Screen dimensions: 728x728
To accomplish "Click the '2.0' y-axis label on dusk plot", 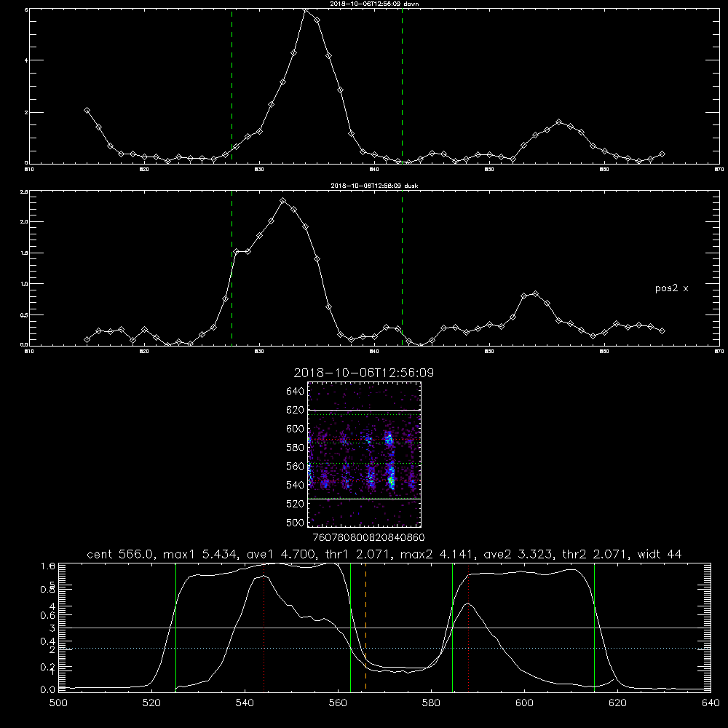I will [x=24, y=222].
